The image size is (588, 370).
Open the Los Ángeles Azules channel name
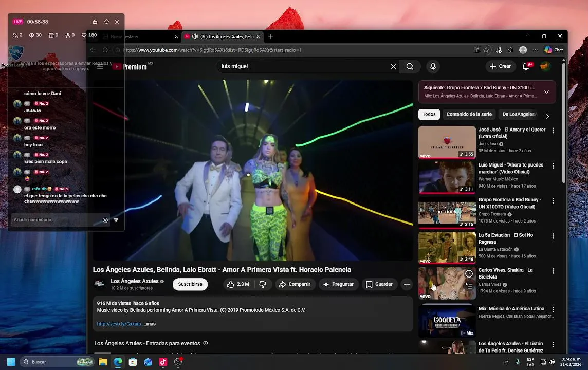point(135,281)
